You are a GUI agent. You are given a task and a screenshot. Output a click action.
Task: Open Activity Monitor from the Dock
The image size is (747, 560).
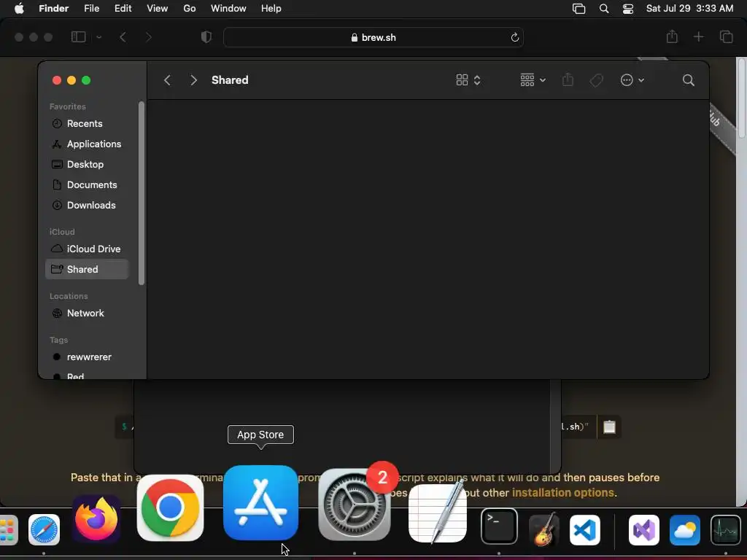726,530
